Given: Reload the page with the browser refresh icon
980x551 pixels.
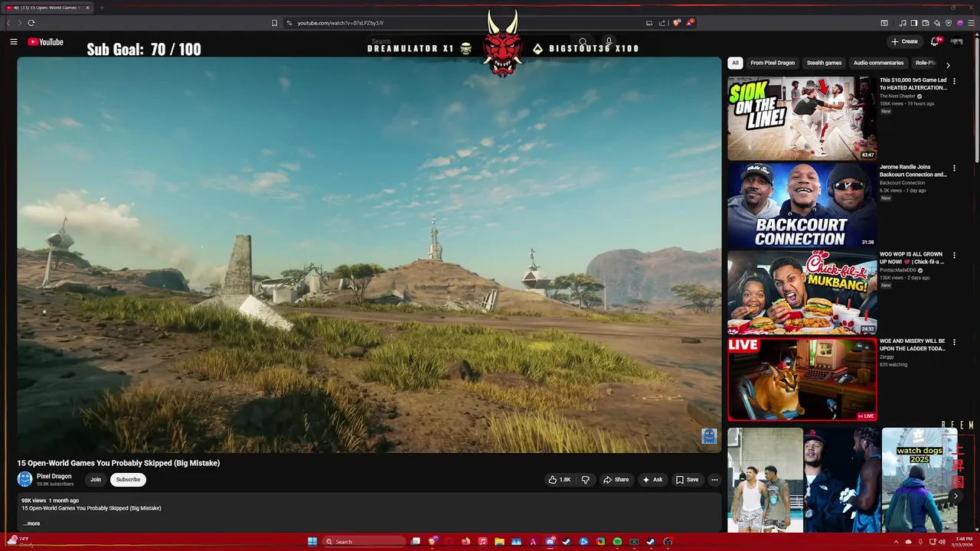Looking at the screenshot, I should pyautogui.click(x=31, y=23).
